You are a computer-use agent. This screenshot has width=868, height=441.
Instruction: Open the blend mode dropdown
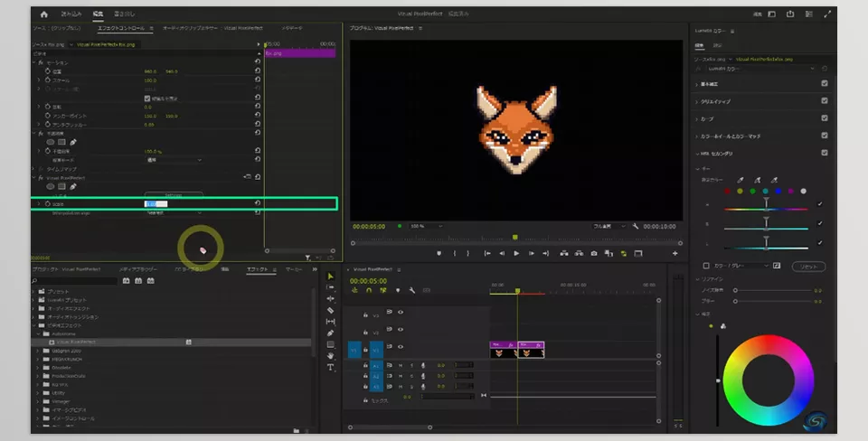click(x=174, y=160)
